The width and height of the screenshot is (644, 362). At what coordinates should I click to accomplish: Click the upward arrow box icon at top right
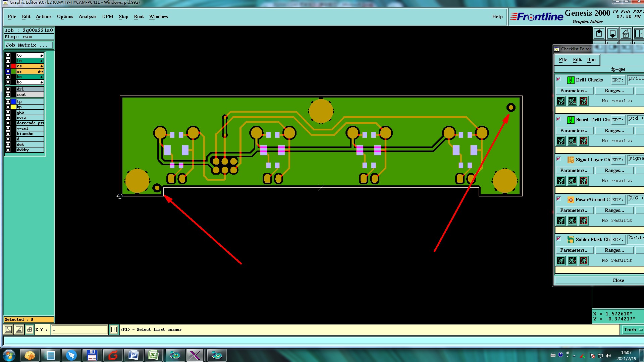click(x=599, y=34)
